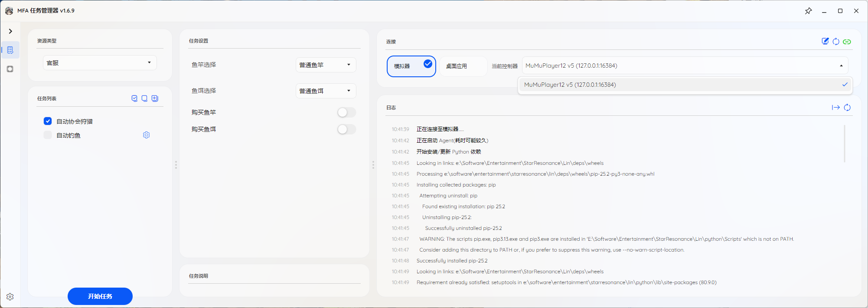Select MuMuPlayer12 v5 entry in dropdown list
The image size is (868, 308).
(684, 85)
